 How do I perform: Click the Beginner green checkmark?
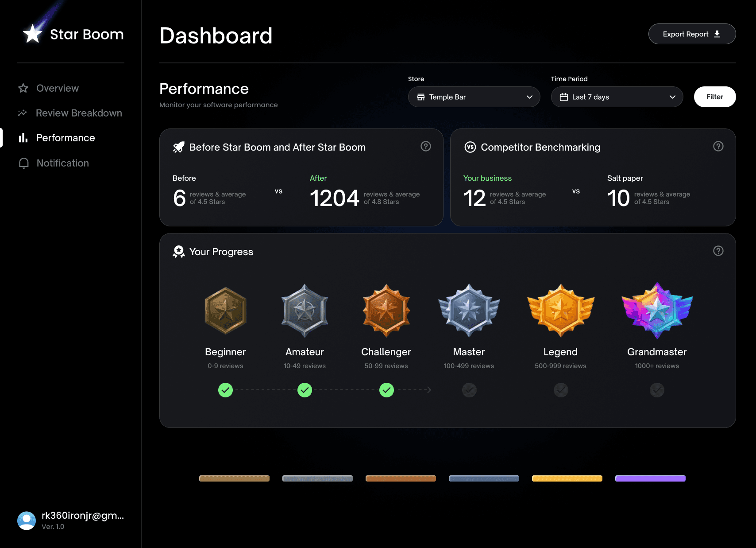(225, 390)
